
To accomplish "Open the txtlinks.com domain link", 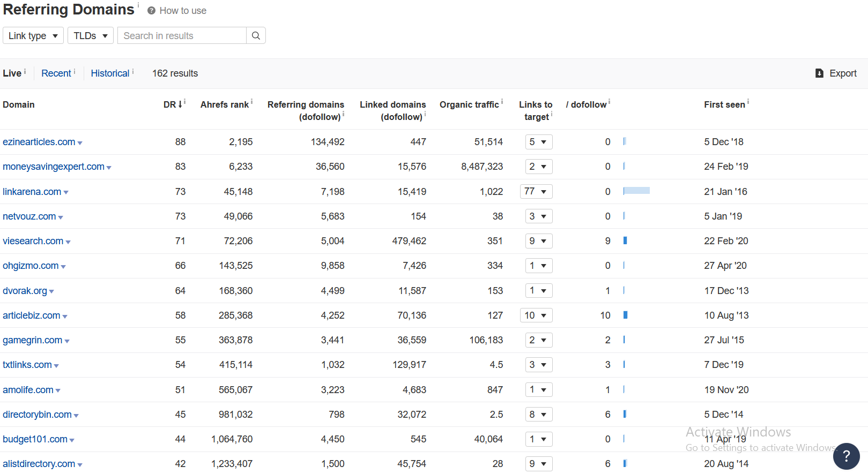I will click(x=27, y=365).
